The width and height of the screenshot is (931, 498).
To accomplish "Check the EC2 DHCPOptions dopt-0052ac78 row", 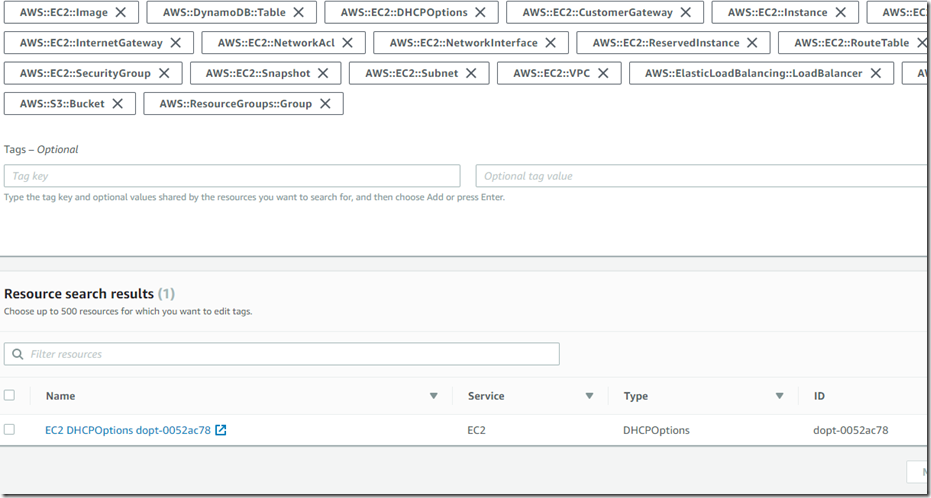I will pyautogui.click(x=9, y=429).
